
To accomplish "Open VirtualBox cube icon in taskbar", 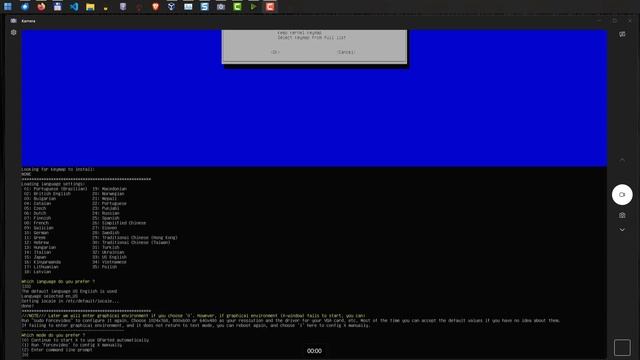I will click(x=171, y=7).
